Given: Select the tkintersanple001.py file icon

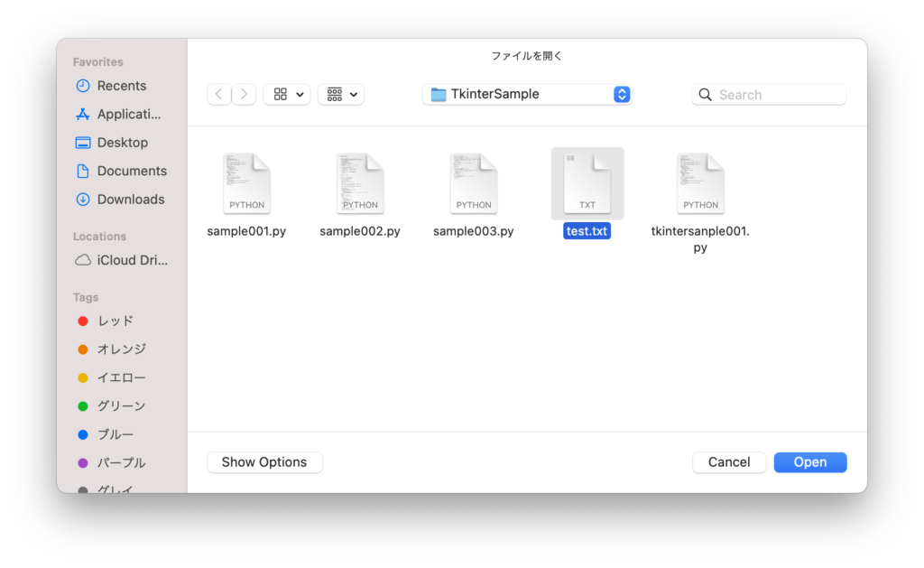Looking at the screenshot, I should click(x=700, y=183).
